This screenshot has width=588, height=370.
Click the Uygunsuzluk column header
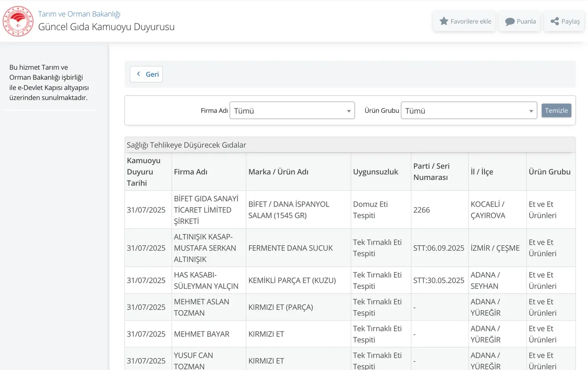(375, 172)
